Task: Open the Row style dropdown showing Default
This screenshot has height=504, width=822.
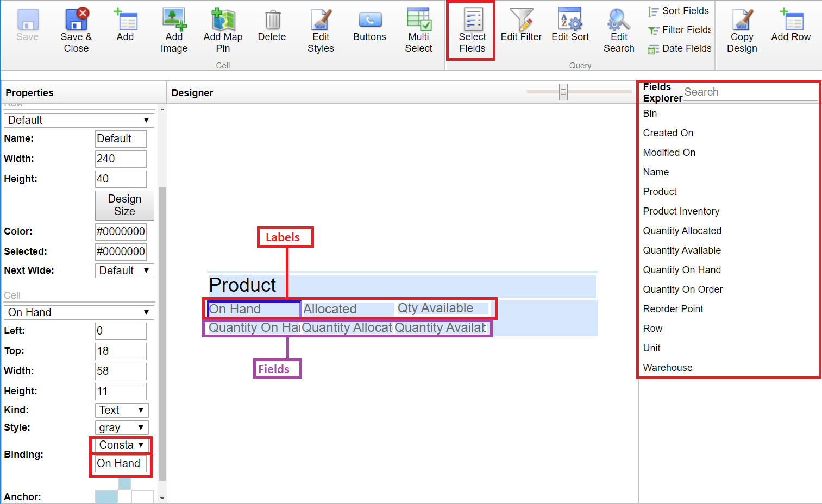Action: point(79,120)
